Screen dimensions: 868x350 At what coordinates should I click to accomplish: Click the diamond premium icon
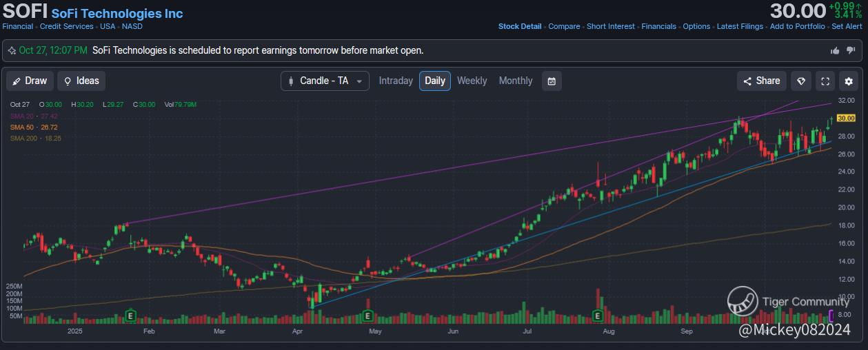click(x=800, y=81)
